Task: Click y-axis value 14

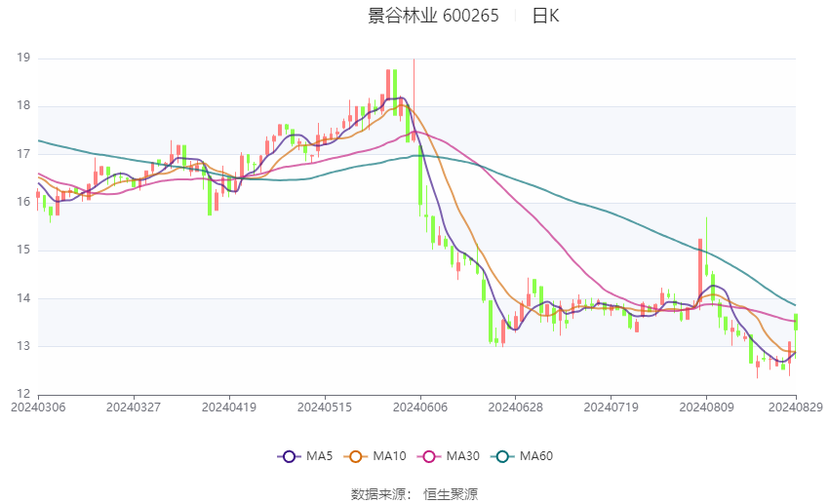Action: click(23, 298)
